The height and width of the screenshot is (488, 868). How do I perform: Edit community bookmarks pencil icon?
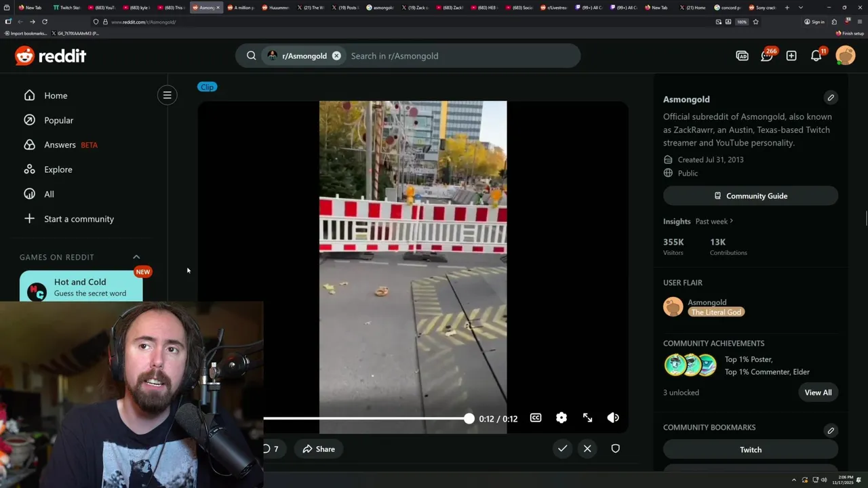[x=831, y=430]
